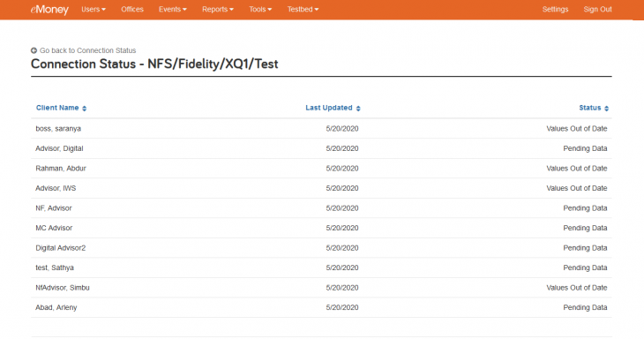Click the status for Rahman, Abdur

[x=577, y=169]
